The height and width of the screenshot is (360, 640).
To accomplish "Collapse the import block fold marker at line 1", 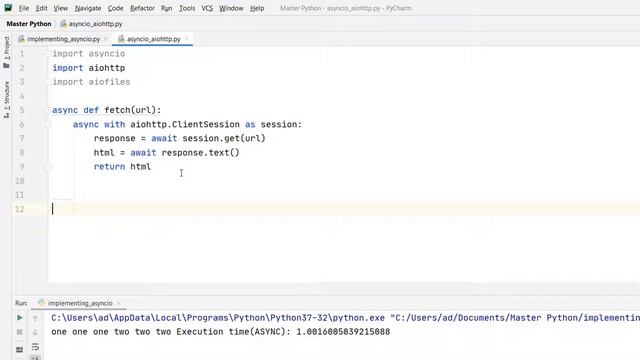I will [48, 53].
